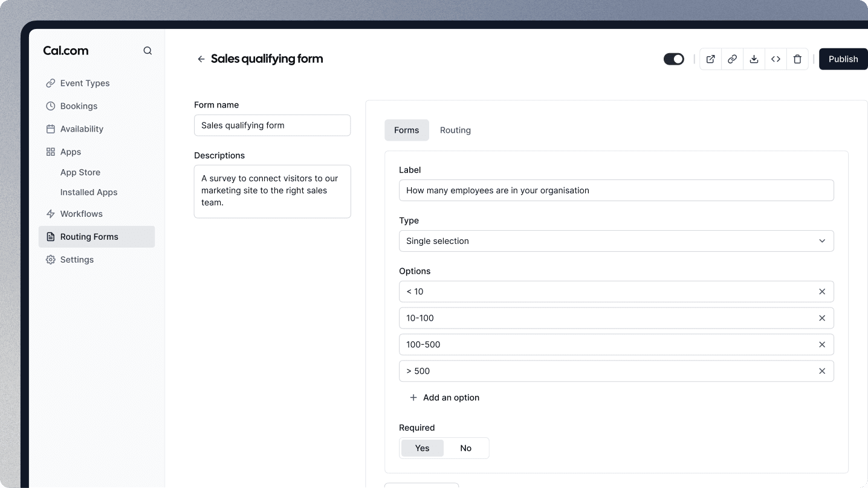Publish the routing form
Image resolution: width=868 pixels, height=488 pixels.
pos(843,59)
